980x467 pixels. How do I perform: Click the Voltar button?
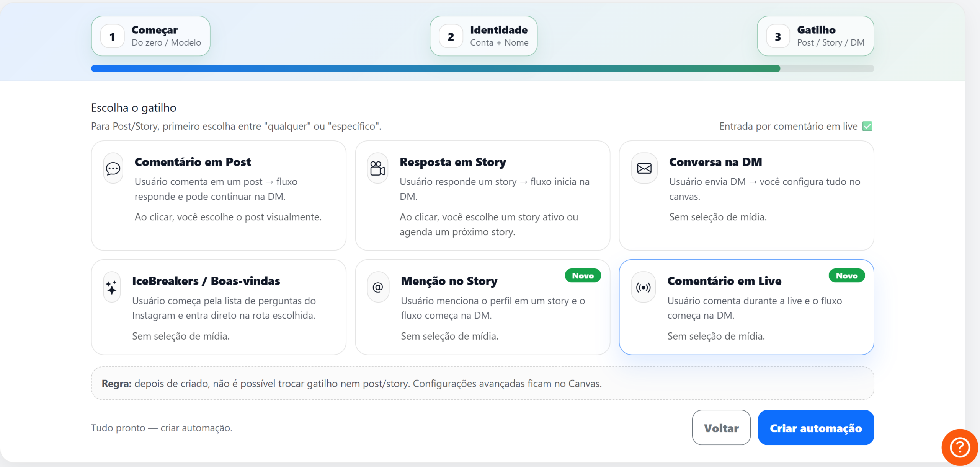pyautogui.click(x=721, y=428)
